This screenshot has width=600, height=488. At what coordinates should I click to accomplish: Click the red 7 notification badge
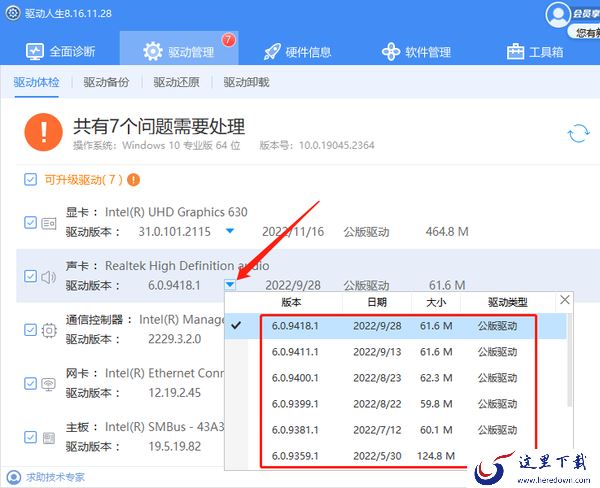(228, 39)
